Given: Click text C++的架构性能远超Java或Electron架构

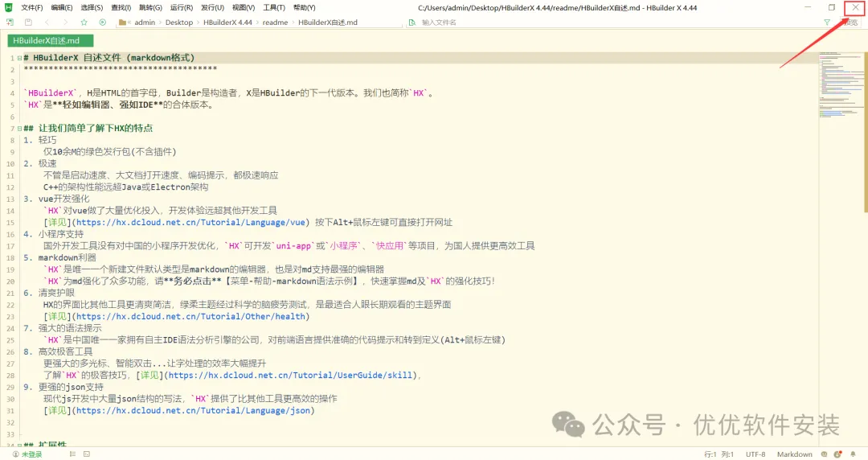Looking at the screenshot, I should (125, 187).
